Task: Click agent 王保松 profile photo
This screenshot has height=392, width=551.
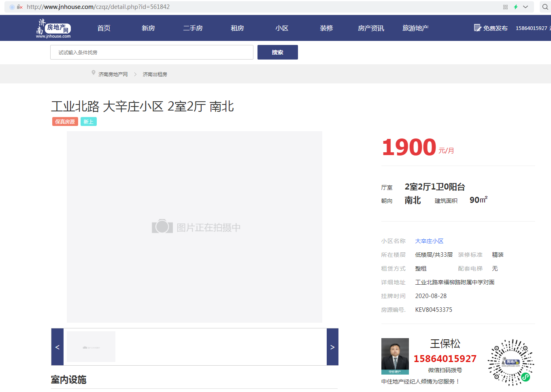Action: click(x=395, y=356)
